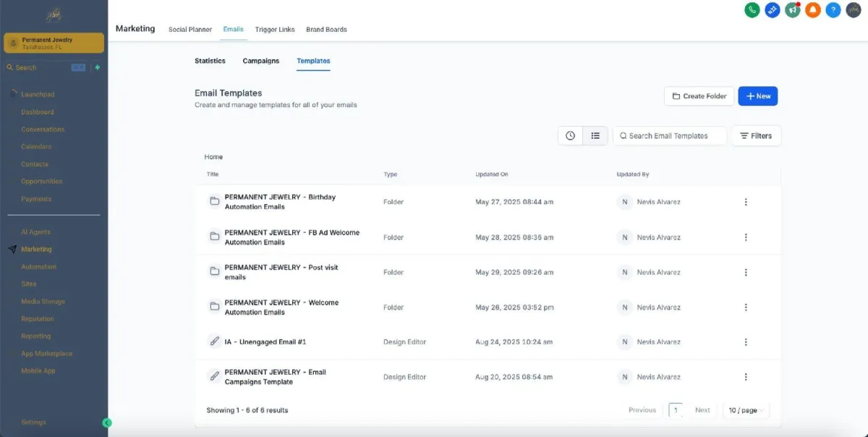Open Reputation in sidebar
The image size is (868, 437).
(38, 319)
